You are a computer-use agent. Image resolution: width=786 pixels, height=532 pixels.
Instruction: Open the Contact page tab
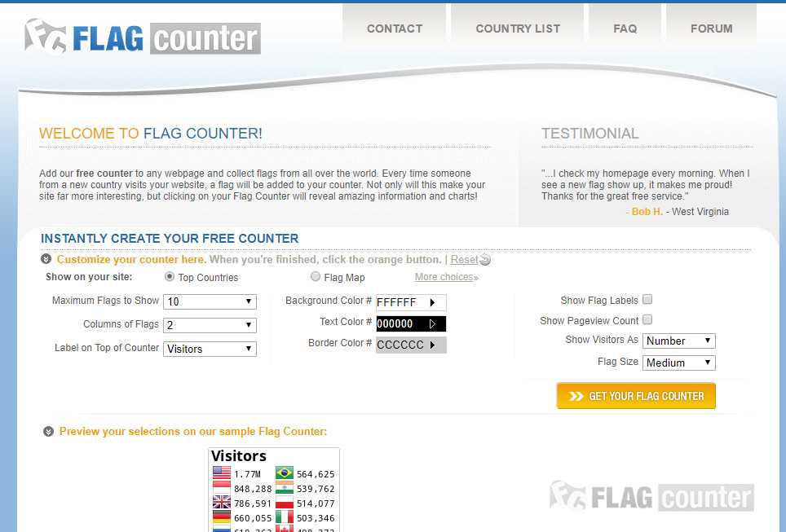click(395, 29)
